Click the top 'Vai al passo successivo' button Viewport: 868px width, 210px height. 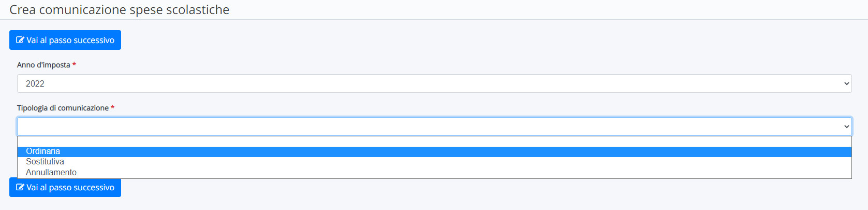click(65, 40)
